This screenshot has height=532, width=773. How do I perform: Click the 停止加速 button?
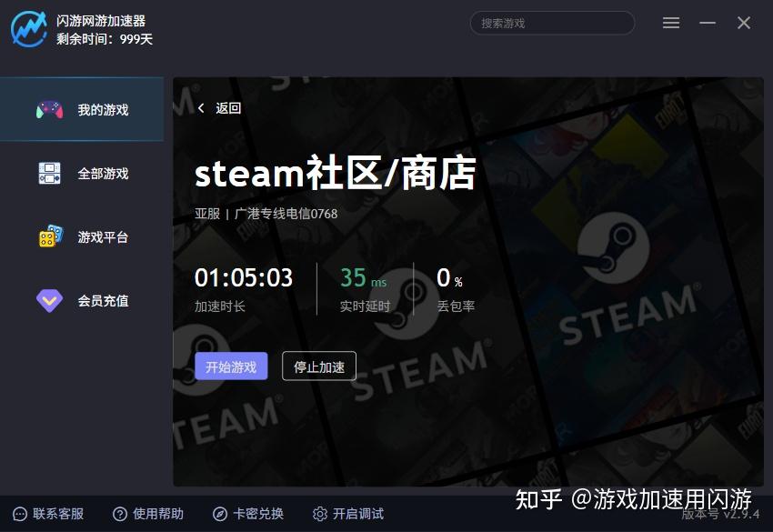(x=319, y=366)
